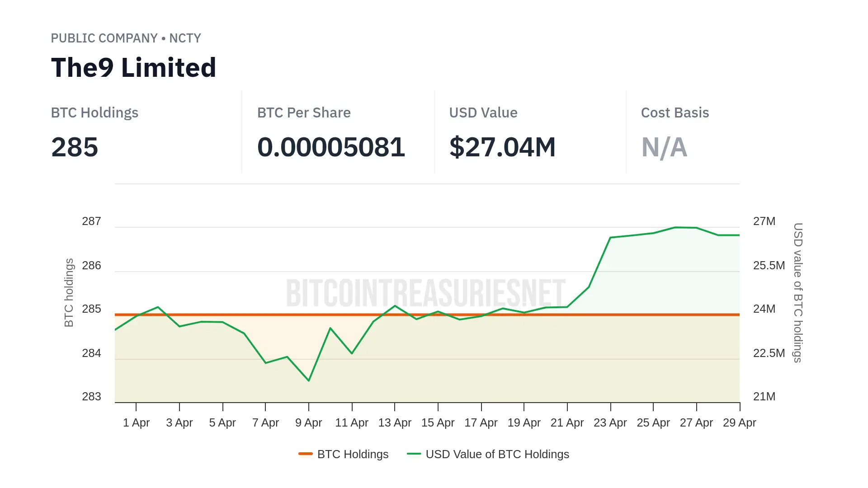Viewport: 868px width, 488px height.
Task: Click the The9 Limited company title
Action: [x=134, y=68]
